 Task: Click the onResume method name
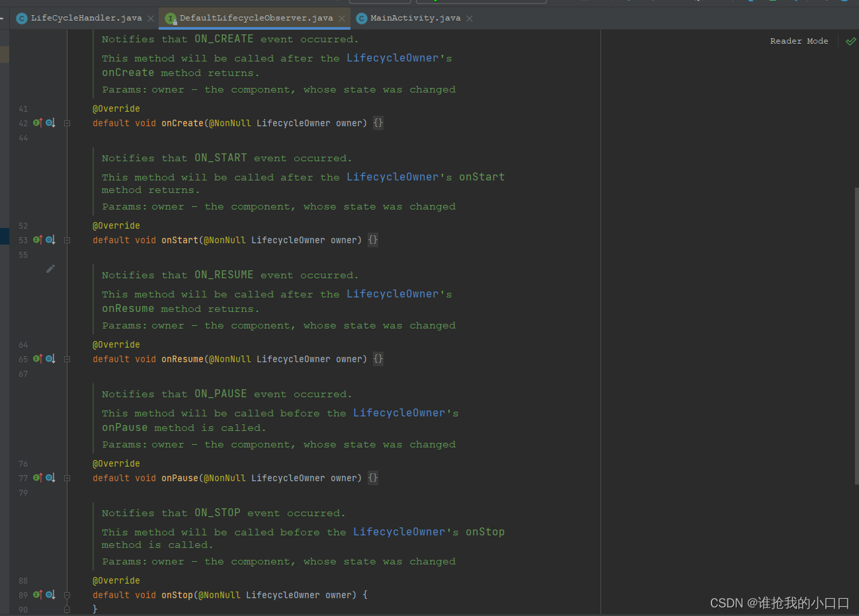point(183,359)
